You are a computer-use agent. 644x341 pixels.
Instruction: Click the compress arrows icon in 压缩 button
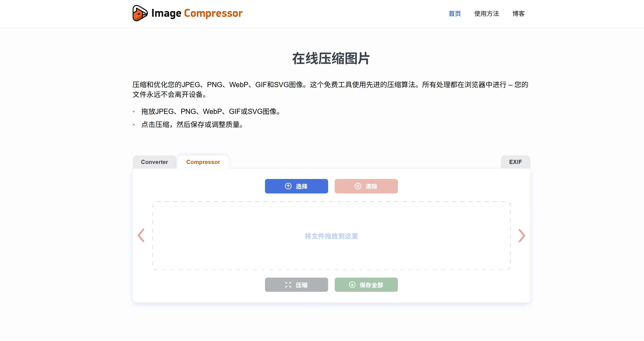288,285
